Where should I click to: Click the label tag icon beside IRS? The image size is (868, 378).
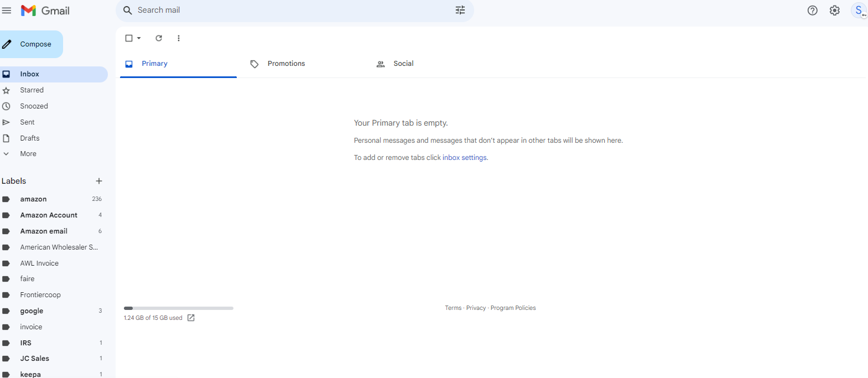pyautogui.click(x=6, y=343)
